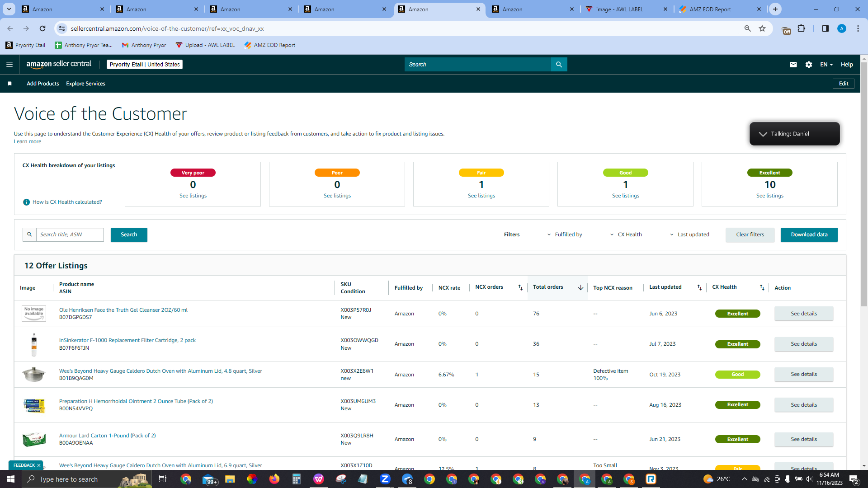Open Chrome side panel icon
The height and width of the screenshot is (488, 868).
pos(825,28)
